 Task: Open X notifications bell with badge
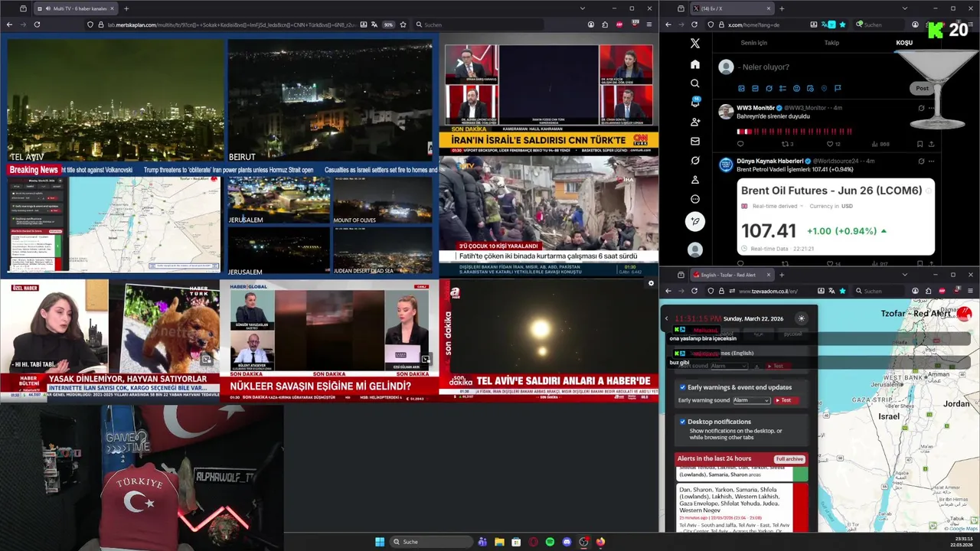(695, 103)
